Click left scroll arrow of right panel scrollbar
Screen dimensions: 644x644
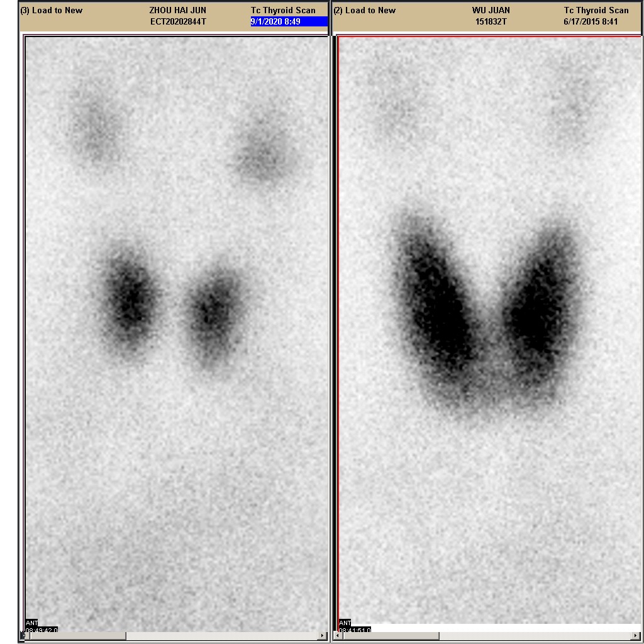(x=338, y=636)
